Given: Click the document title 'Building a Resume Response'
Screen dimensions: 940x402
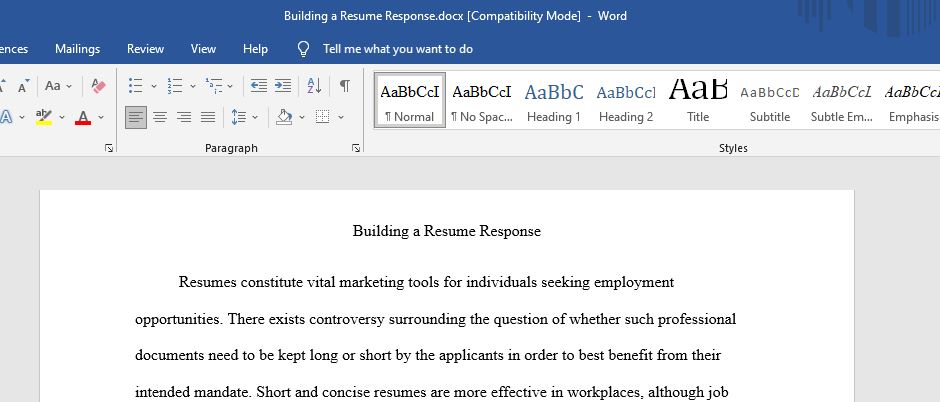Looking at the screenshot, I should click(447, 231).
